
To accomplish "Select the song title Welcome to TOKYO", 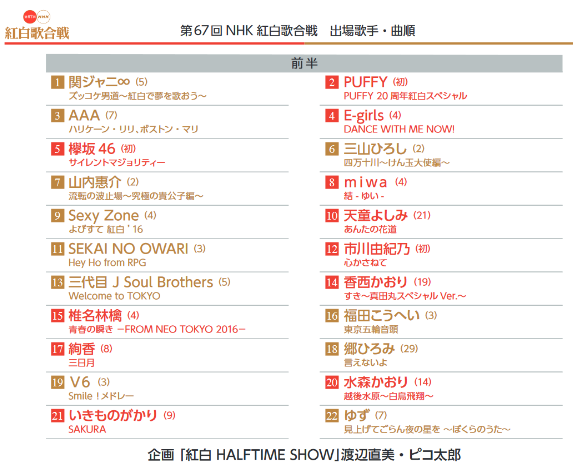I will [x=114, y=296].
